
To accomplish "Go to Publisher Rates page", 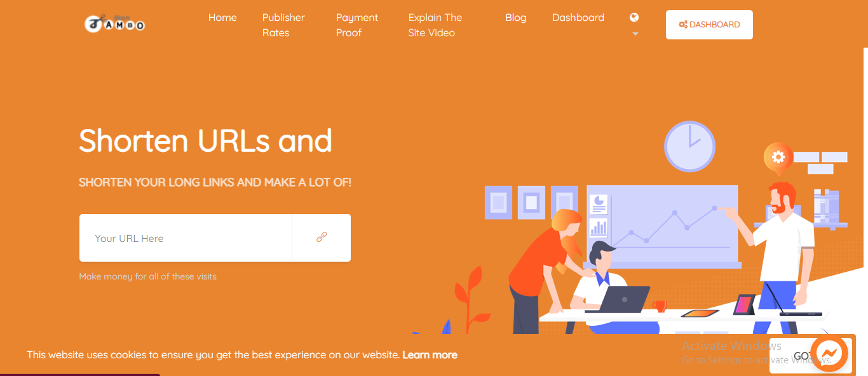I will coord(283,25).
